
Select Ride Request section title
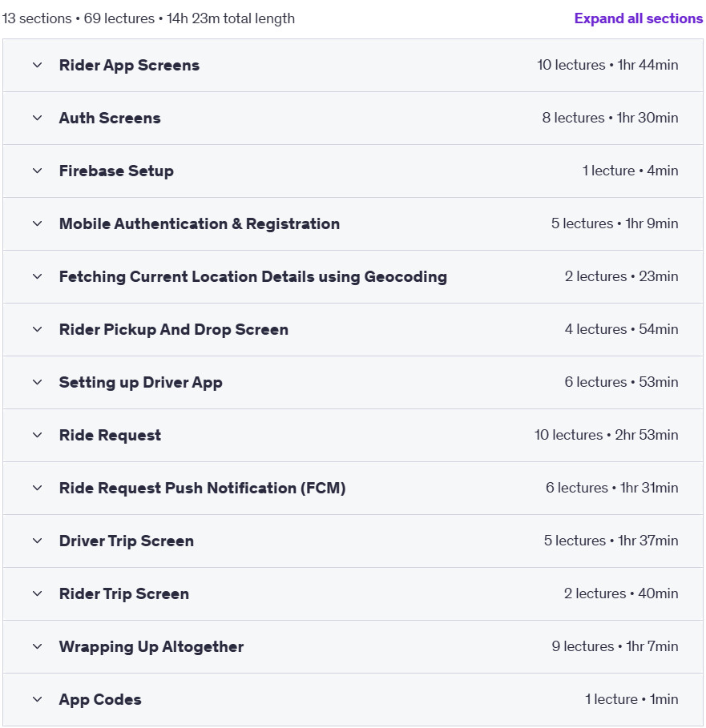point(110,436)
